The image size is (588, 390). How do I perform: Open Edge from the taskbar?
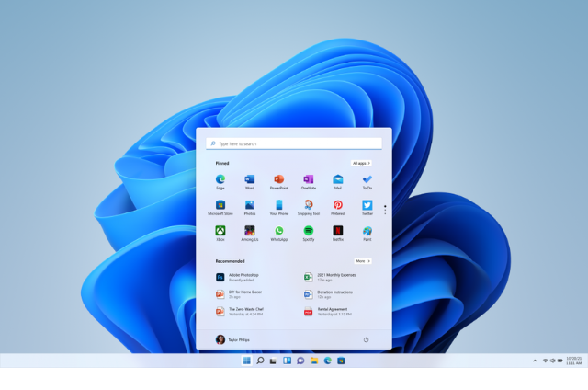327,361
